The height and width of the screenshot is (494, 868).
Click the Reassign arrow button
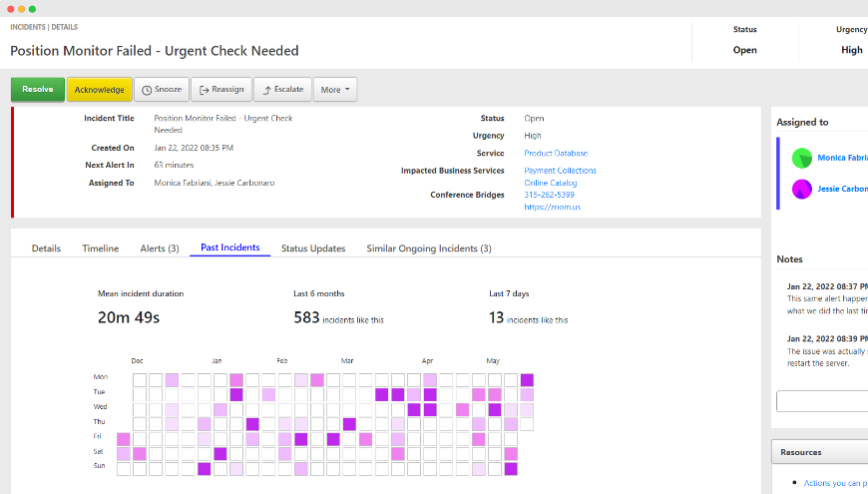click(220, 90)
